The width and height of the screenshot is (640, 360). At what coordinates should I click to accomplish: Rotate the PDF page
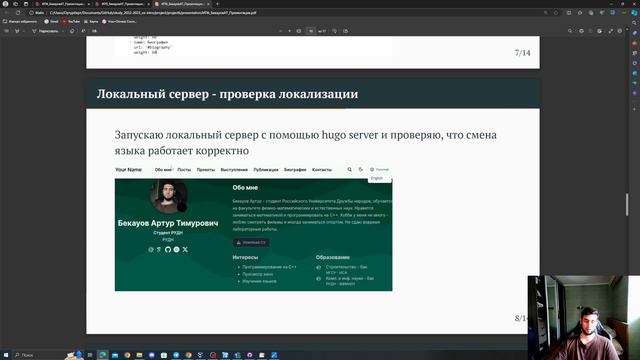pyautogui.click(x=334, y=31)
